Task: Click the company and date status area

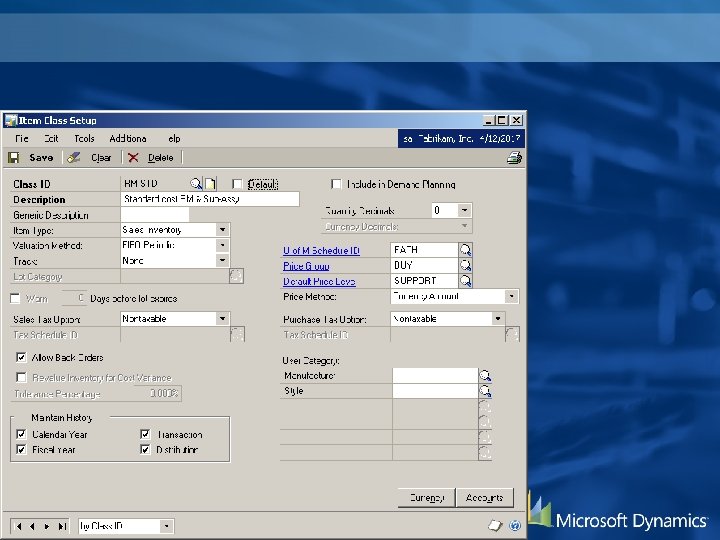Action: point(461,139)
